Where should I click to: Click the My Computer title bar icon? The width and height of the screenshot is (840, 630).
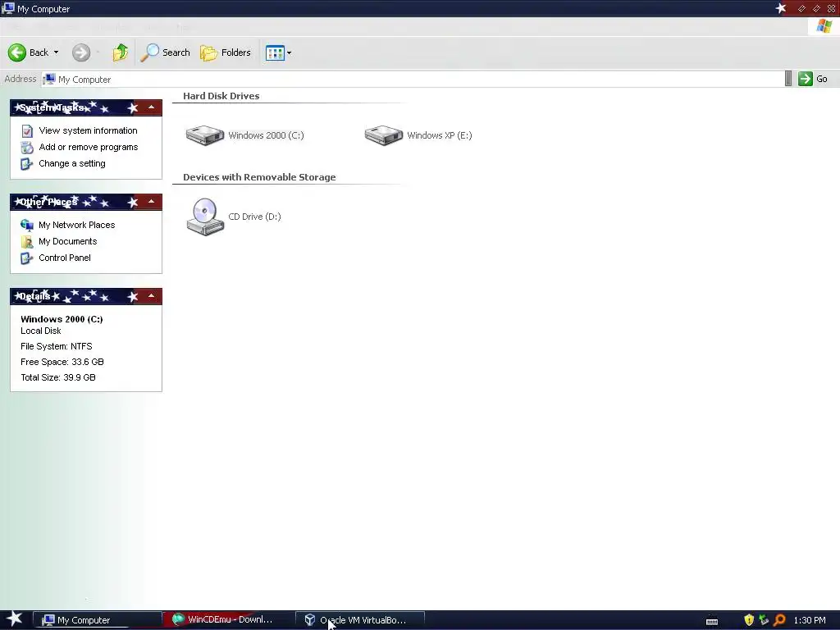[8, 8]
